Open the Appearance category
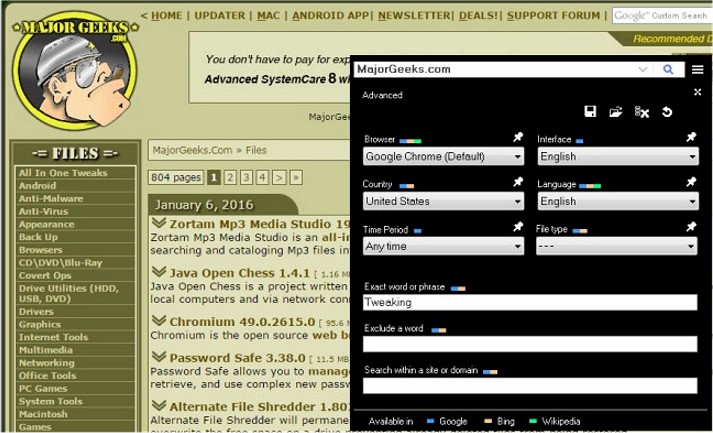The image size is (713, 433). point(46,224)
